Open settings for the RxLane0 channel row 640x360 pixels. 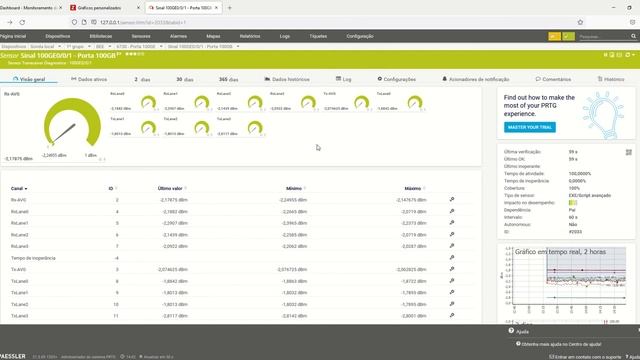click(452, 211)
